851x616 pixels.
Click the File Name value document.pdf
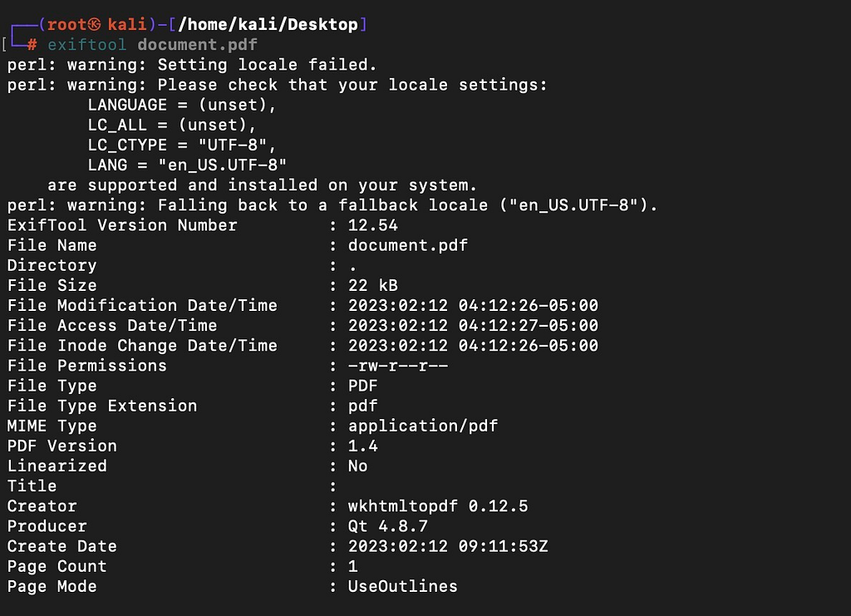407,245
